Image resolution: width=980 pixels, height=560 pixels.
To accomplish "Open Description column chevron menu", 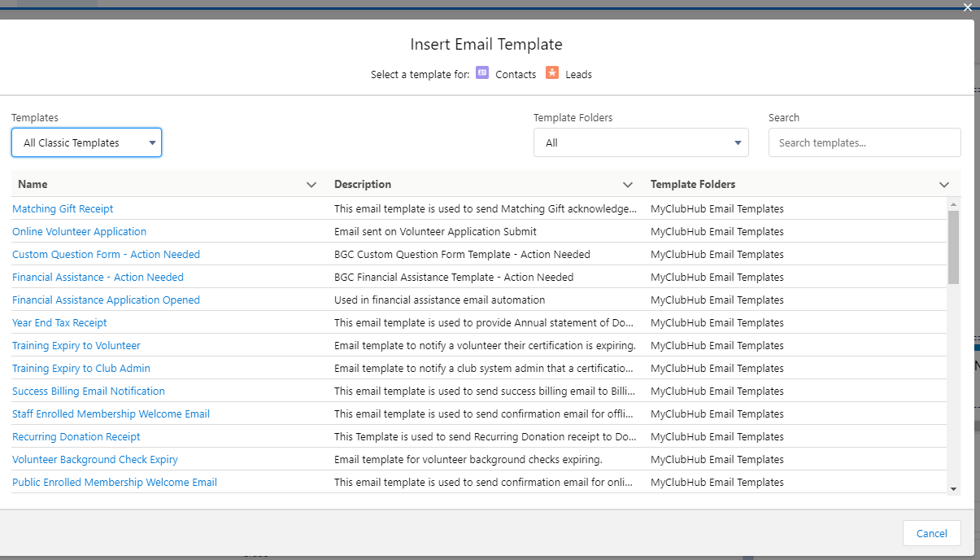I will [627, 185].
